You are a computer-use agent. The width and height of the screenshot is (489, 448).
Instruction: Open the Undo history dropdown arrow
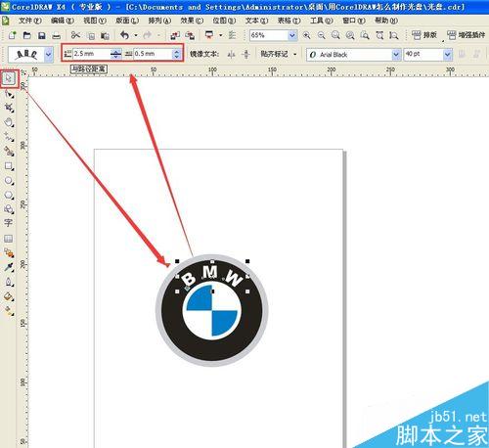[136, 35]
